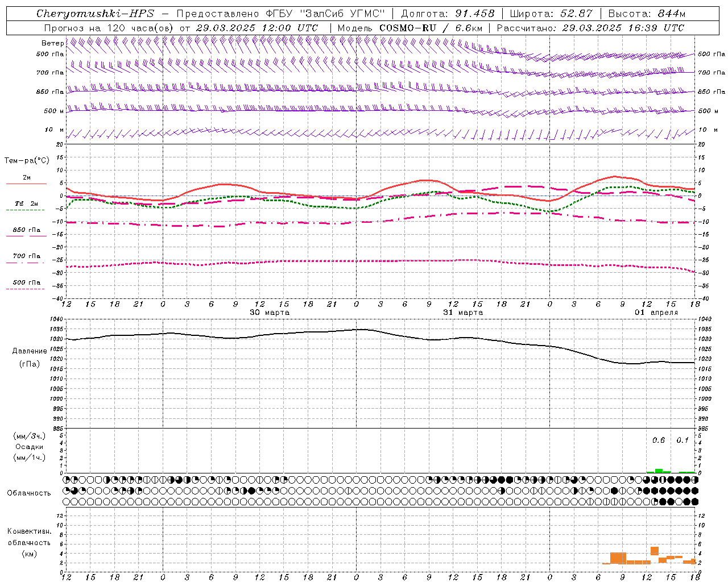Click the 30 марта date label

[x=270, y=313]
